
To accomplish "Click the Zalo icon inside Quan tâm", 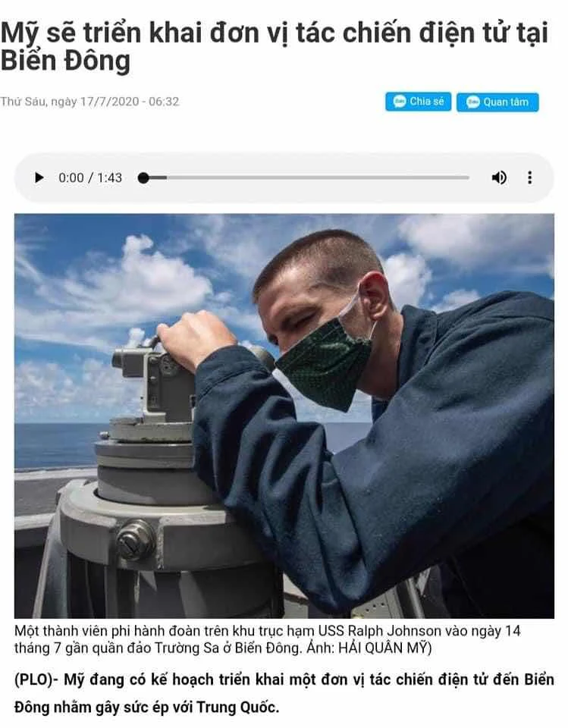I will pyautogui.click(x=472, y=102).
